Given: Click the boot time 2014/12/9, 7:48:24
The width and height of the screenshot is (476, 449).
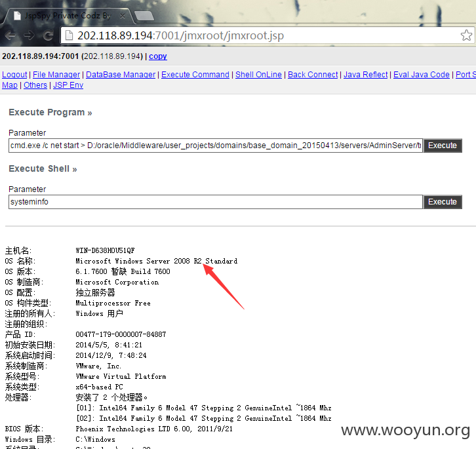Looking at the screenshot, I should pos(111,355).
